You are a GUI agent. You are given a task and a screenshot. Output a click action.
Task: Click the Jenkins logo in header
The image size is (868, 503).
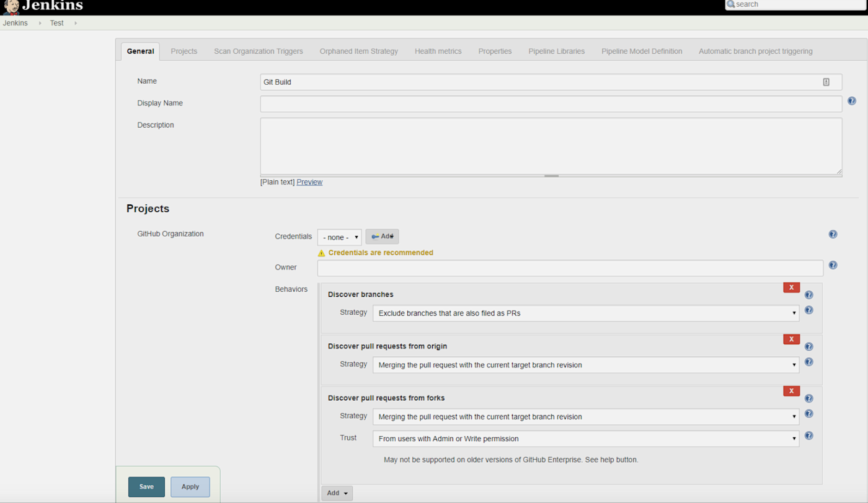pos(42,7)
